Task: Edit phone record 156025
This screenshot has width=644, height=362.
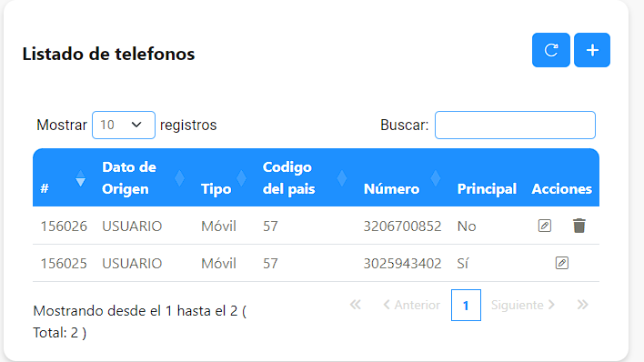Action: (562, 263)
